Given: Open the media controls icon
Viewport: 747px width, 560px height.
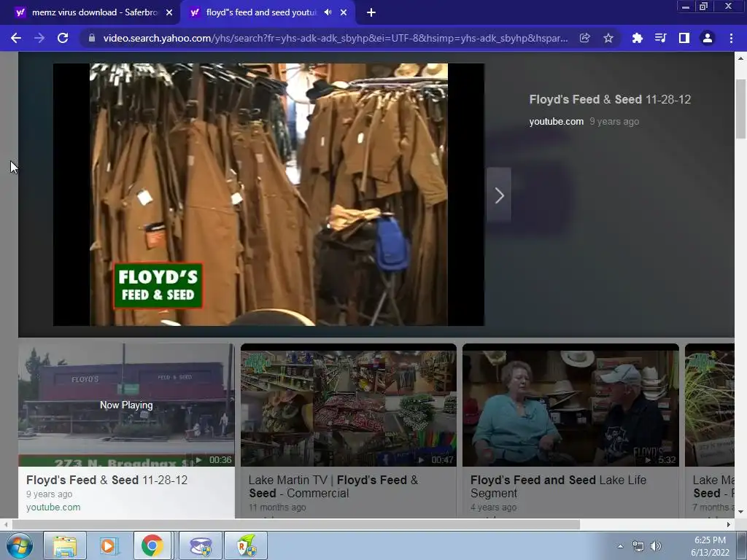Looking at the screenshot, I should tap(660, 38).
